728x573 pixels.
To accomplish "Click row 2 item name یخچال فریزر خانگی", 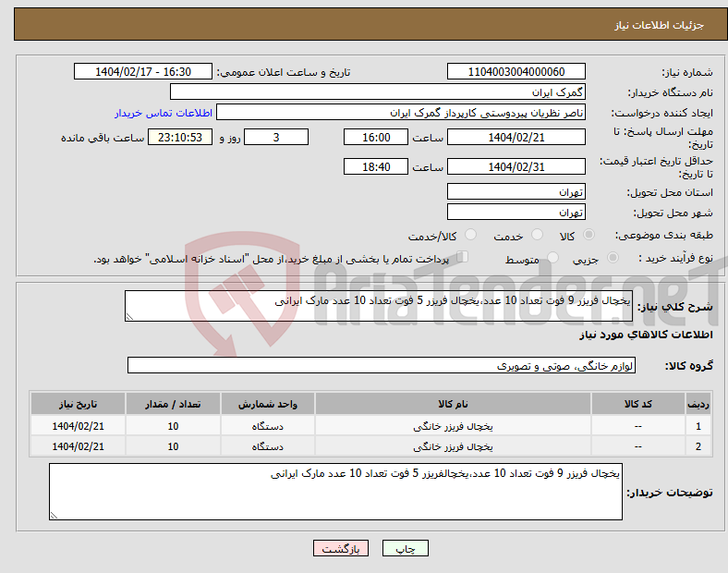I will [x=453, y=446].
